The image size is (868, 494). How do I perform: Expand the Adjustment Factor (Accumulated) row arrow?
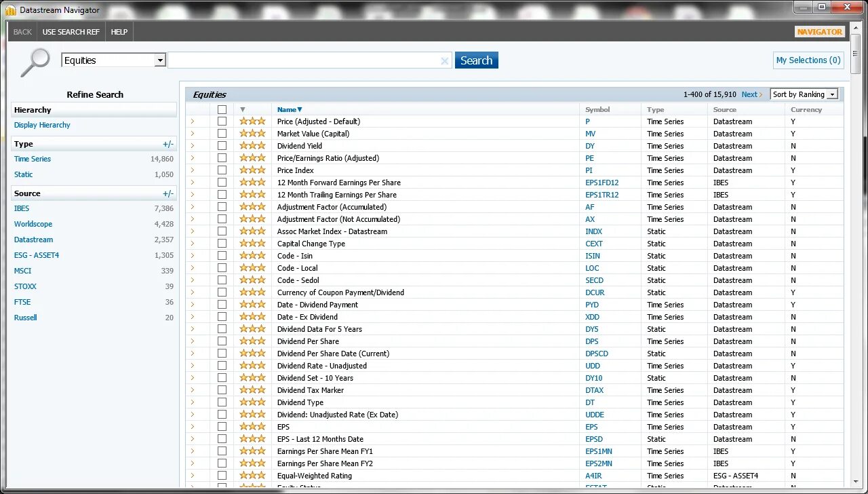[x=192, y=207]
